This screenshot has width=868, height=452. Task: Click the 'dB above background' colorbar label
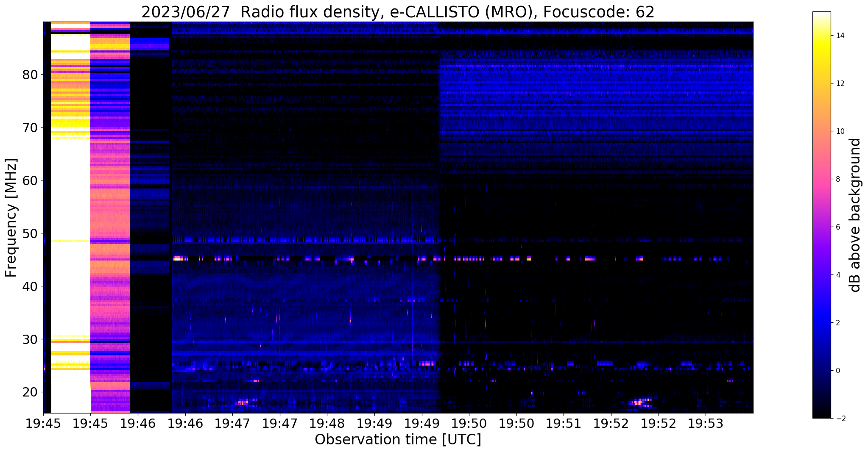[855, 215]
